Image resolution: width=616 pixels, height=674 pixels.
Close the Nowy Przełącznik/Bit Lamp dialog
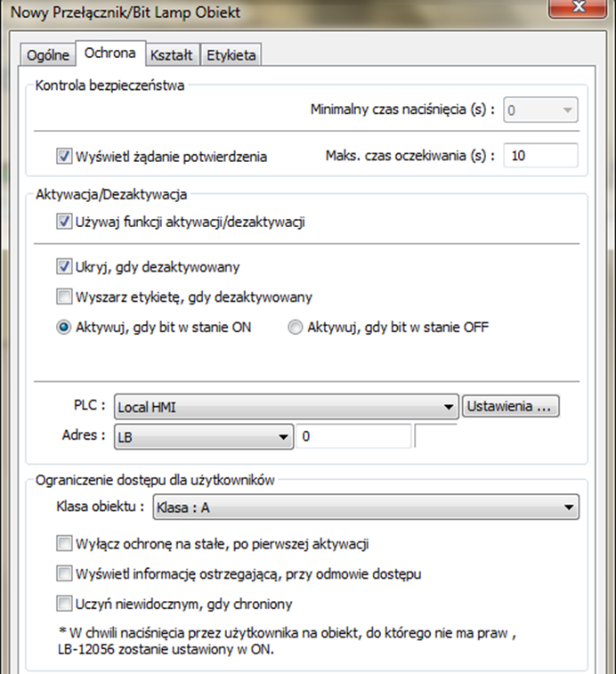coord(578,7)
